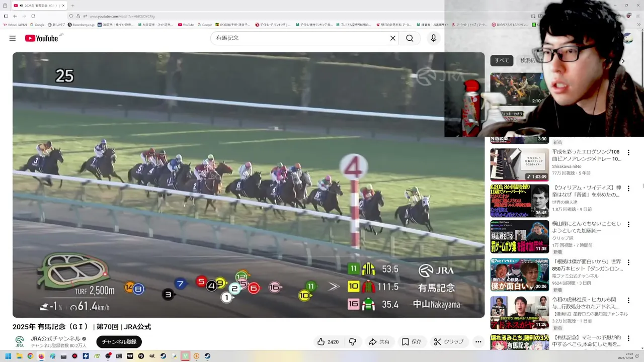Open options for the 電ファミ公式チャンネル video

[628, 262]
